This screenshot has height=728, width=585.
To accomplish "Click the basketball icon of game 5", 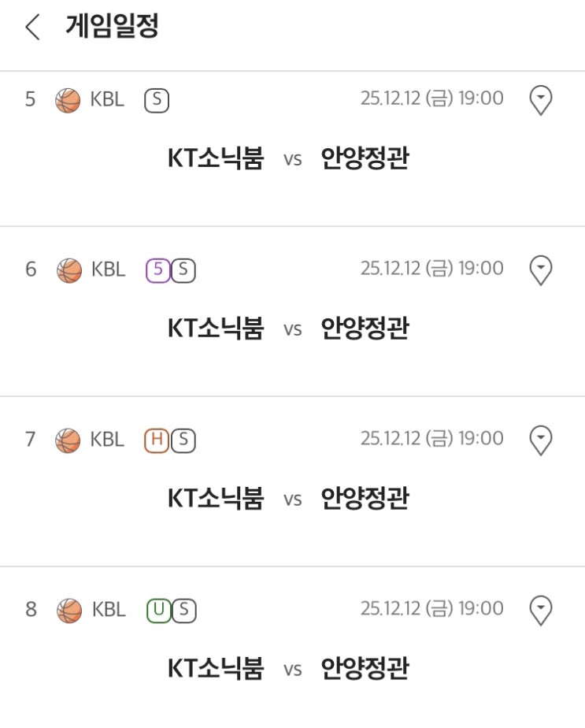I will point(68,100).
